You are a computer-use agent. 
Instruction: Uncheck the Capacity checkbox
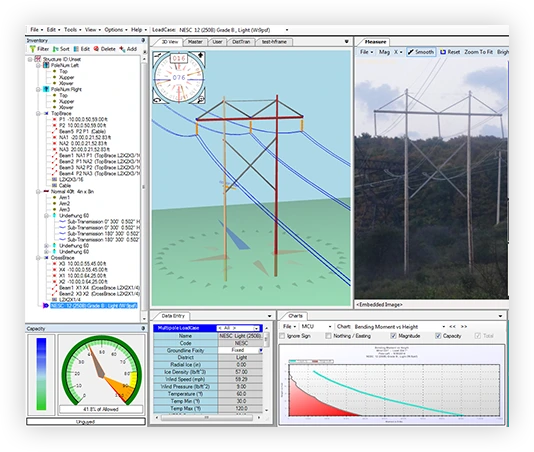click(x=438, y=336)
